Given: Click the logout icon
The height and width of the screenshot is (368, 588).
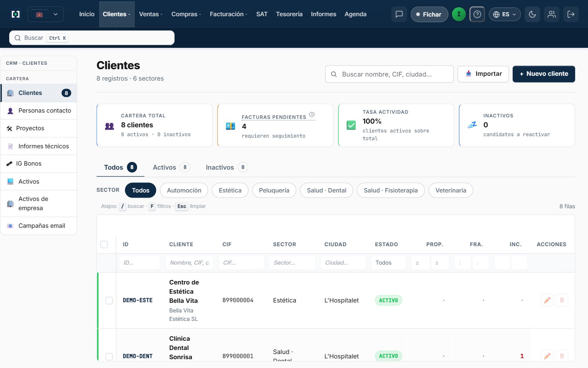Looking at the screenshot, I should [571, 14].
